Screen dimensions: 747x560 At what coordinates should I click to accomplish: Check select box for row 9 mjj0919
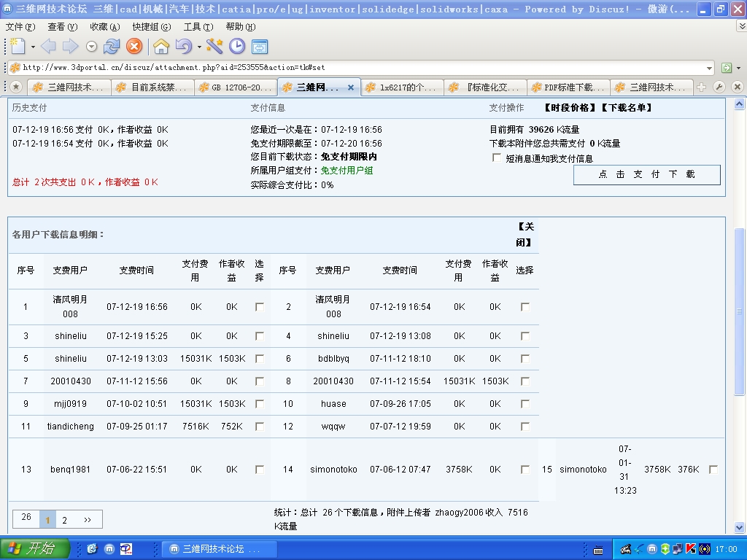click(x=260, y=403)
